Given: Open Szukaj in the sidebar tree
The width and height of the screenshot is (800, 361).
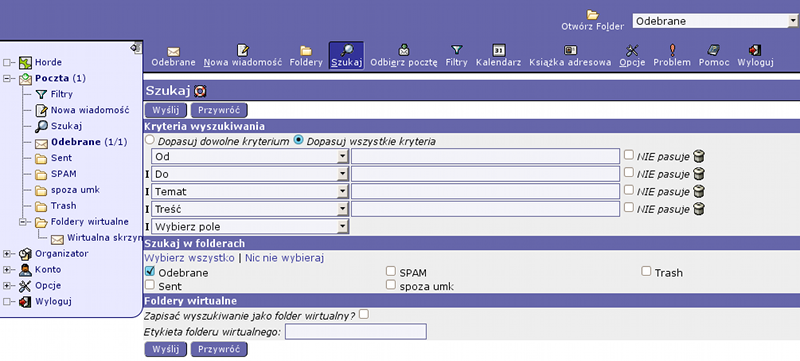Looking at the screenshot, I should (66, 126).
